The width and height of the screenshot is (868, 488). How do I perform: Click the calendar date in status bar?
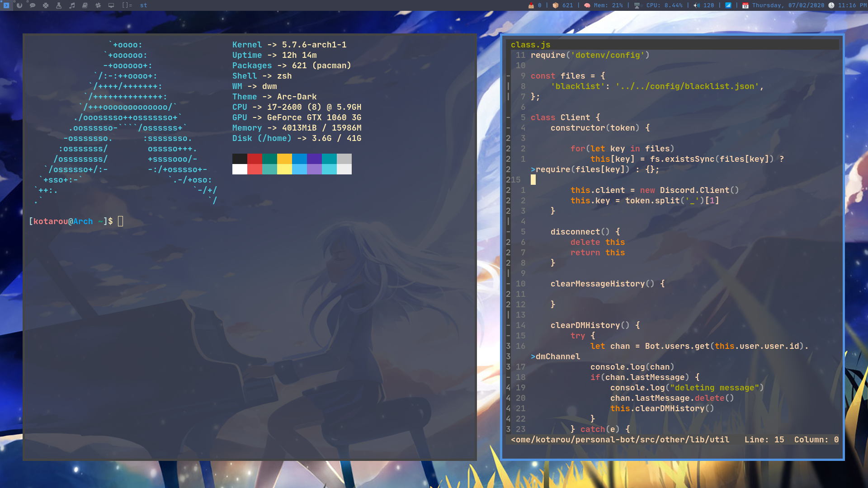[x=788, y=5]
